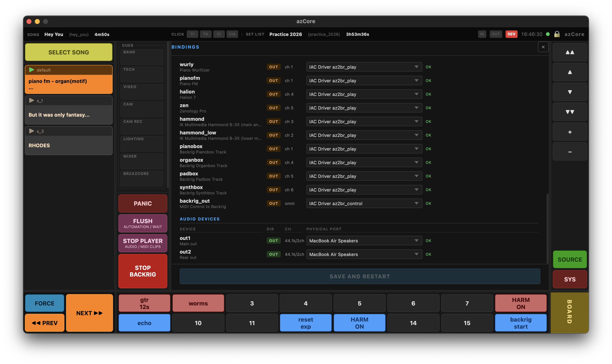Select the BOARD tab on the right edge
Screen dimensions: 612x364
(570, 313)
